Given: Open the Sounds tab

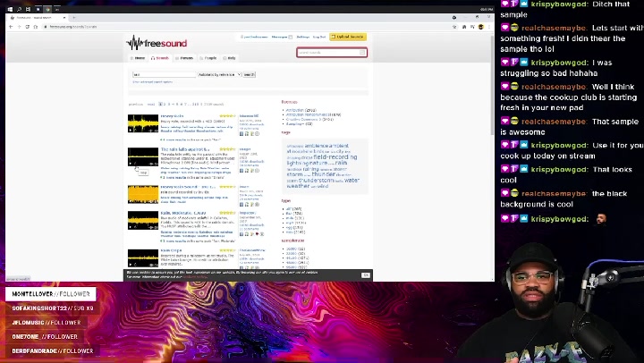Looking at the screenshot, I should tap(160, 58).
